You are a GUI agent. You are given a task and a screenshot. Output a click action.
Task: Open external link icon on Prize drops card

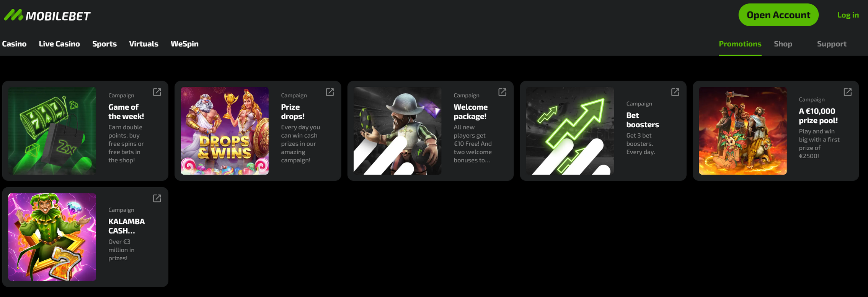pyautogui.click(x=330, y=92)
